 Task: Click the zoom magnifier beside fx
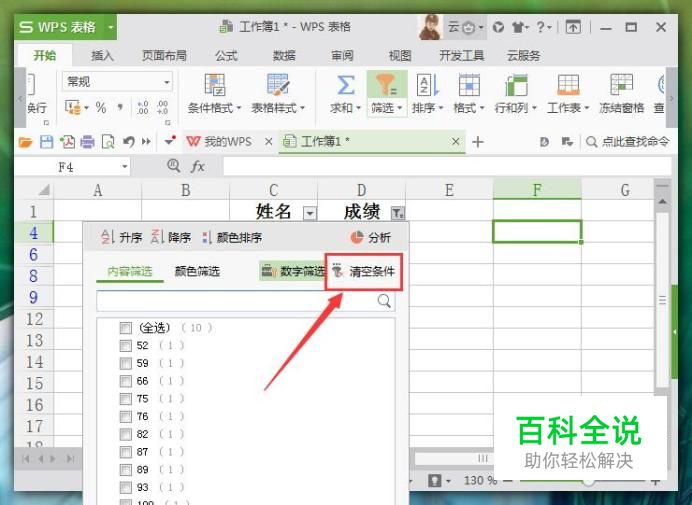point(173,166)
